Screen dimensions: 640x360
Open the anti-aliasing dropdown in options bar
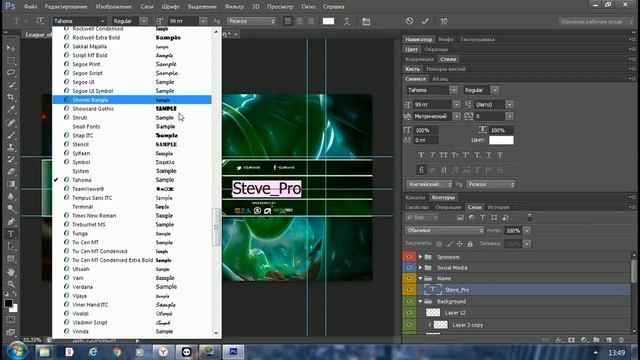pyautogui.click(x=251, y=21)
